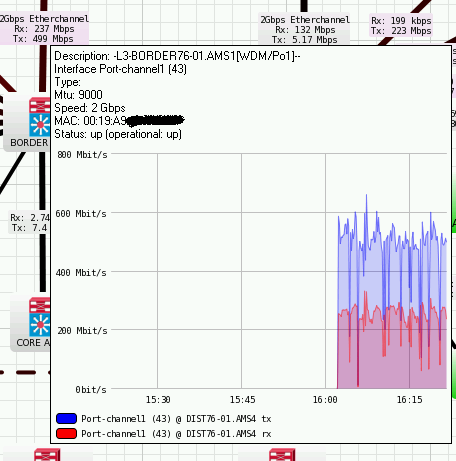Viewport: 456px width, 461px height.
Task: Click the 16:15 time marker on graph
Action: pos(409,400)
